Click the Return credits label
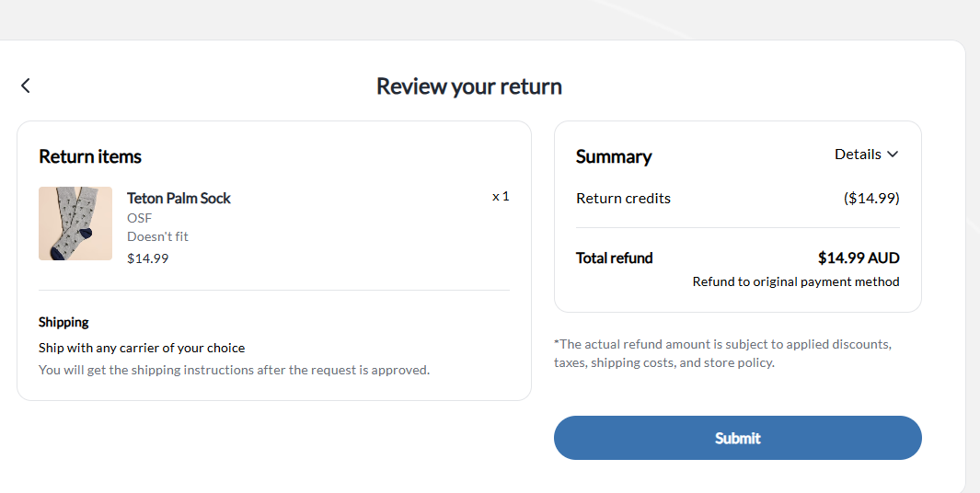980x493 pixels. tap(623, 198)
